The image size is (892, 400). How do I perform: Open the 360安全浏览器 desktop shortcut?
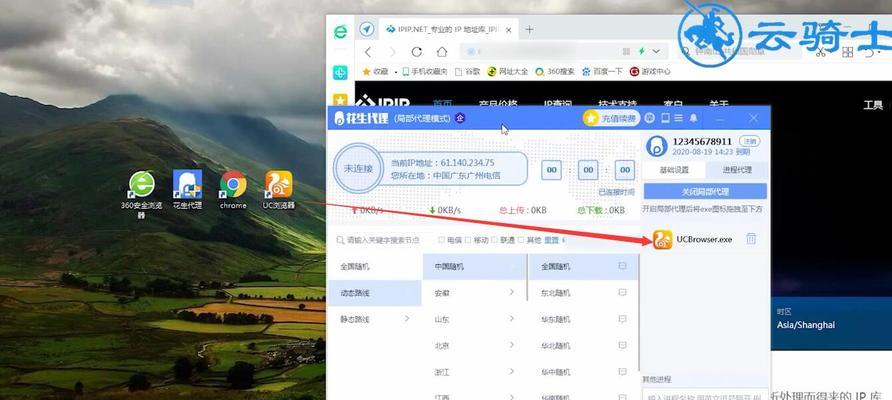click(142, 193)
